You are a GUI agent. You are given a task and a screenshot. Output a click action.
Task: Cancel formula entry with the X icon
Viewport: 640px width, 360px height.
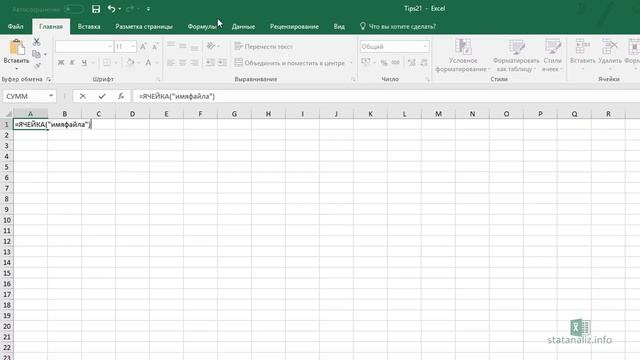82,96
